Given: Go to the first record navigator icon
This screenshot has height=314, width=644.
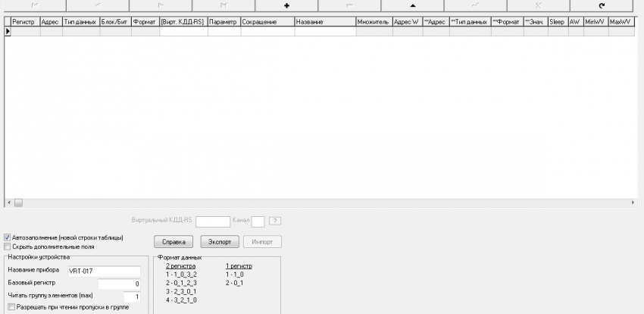Looking at the screenshot, I should tap(35, 5).
